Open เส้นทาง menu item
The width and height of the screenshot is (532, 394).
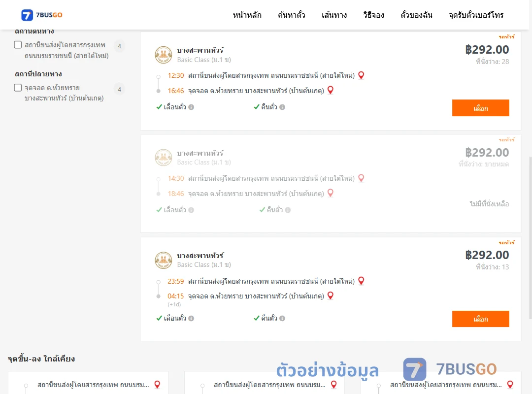pyautogui.click(x=334, y=15)
